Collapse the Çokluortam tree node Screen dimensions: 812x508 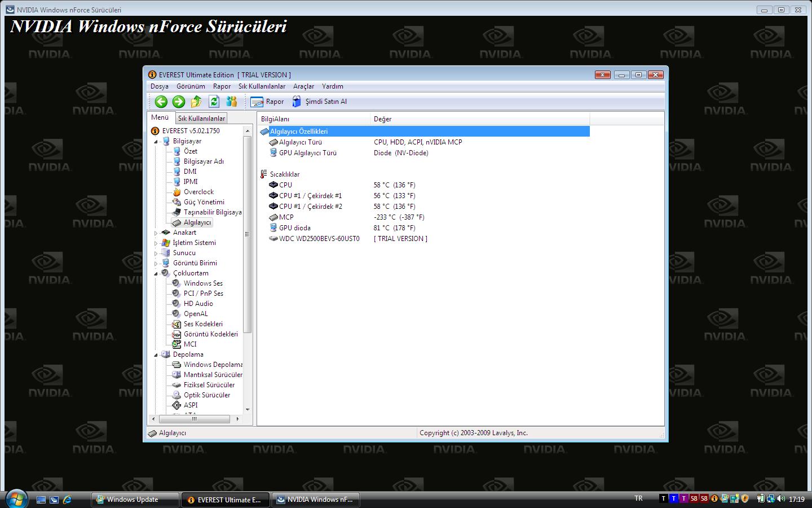coord(156,273)
